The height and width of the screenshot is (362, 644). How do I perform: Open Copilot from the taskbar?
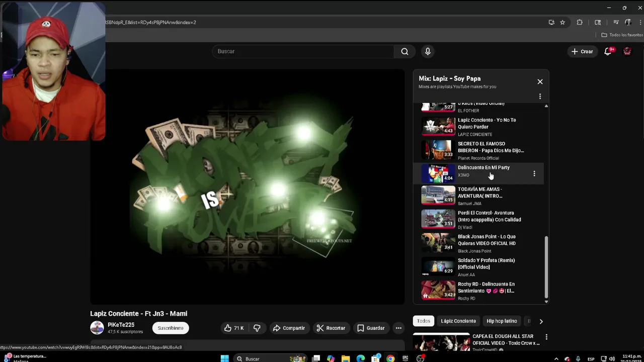(331, 358)
